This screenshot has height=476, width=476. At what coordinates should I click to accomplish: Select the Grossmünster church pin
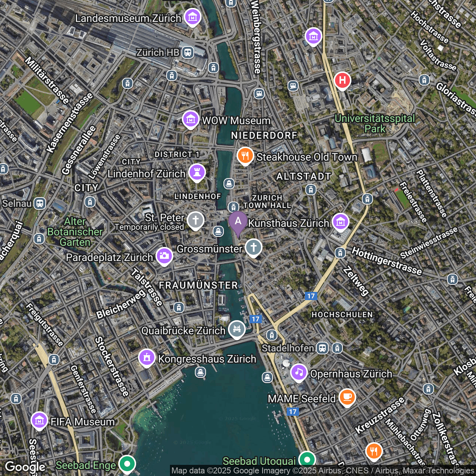tap(254, 248)
